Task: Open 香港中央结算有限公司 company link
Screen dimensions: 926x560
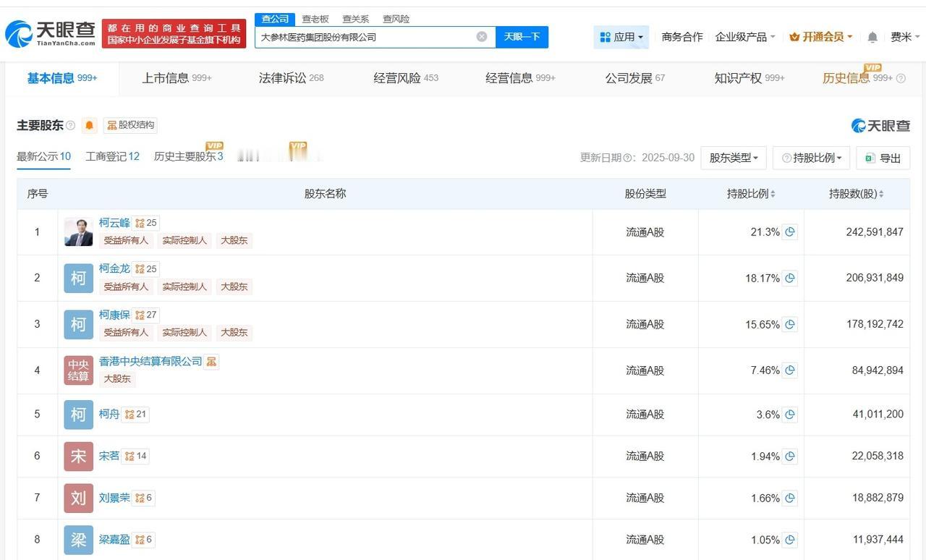Action: tap(150, 361)
